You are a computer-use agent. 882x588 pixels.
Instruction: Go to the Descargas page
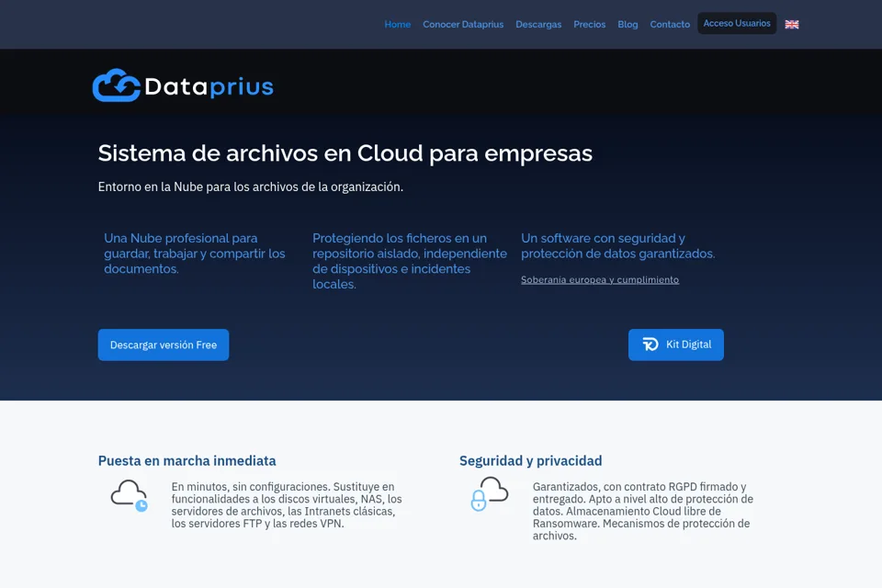pyautogui.click(x=538, y=24)
